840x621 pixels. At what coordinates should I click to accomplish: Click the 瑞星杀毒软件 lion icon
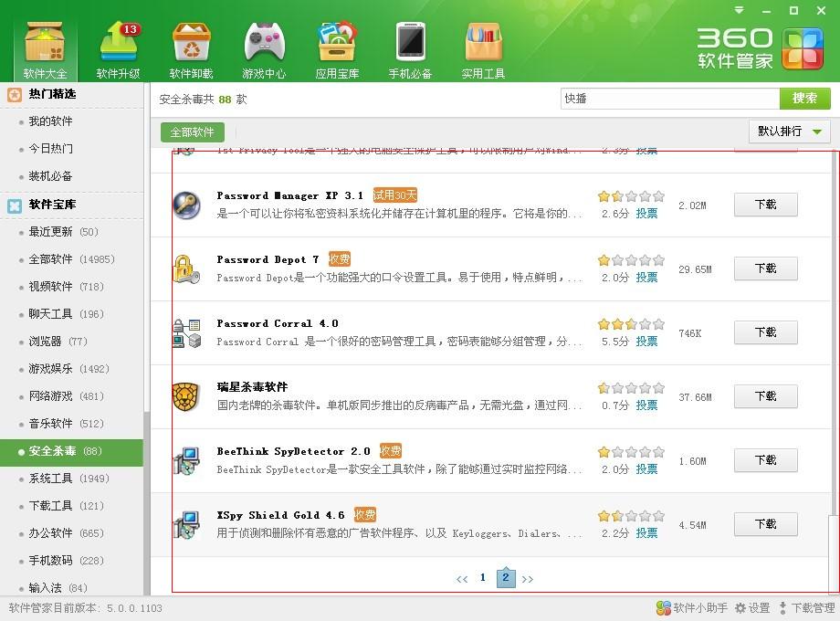(186, 396)
